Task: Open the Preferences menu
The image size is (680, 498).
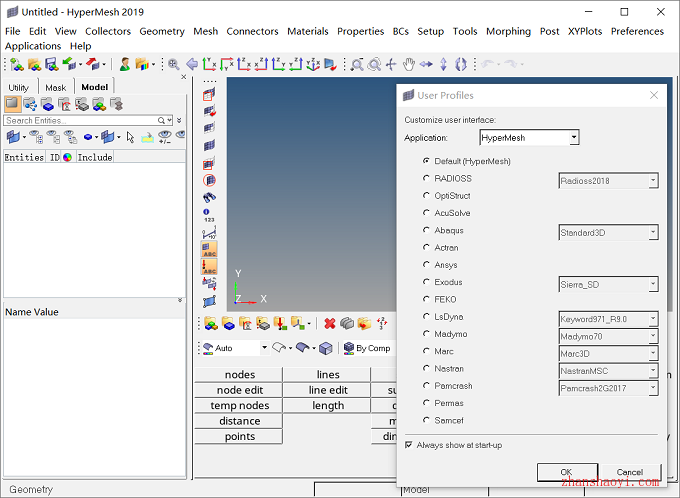Action: (x=637, y=31)
